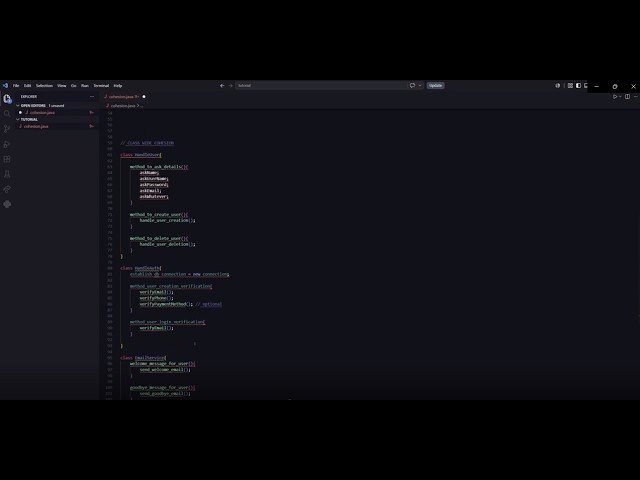The width and height of the screenshot is (640, 480).
Task: Open the chat icon beside the search box
Action: click(x=412, y=86)
